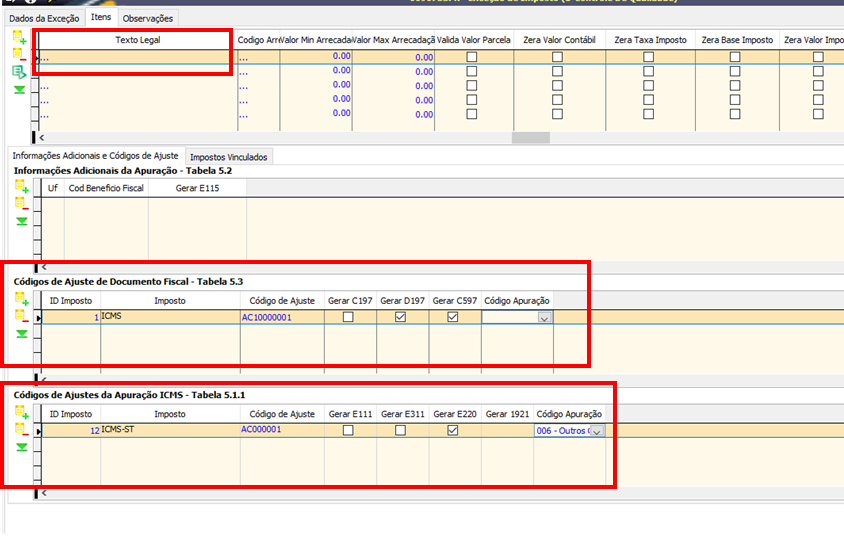Click the Texto Legal column header
Viewport: 844px width, 538px height.
click(x=135, y=39)
